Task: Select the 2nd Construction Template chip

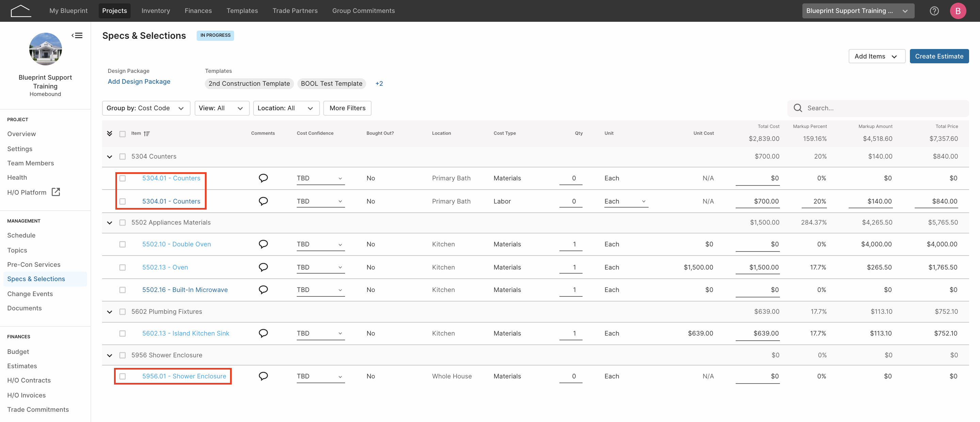Action: (249, 83)
